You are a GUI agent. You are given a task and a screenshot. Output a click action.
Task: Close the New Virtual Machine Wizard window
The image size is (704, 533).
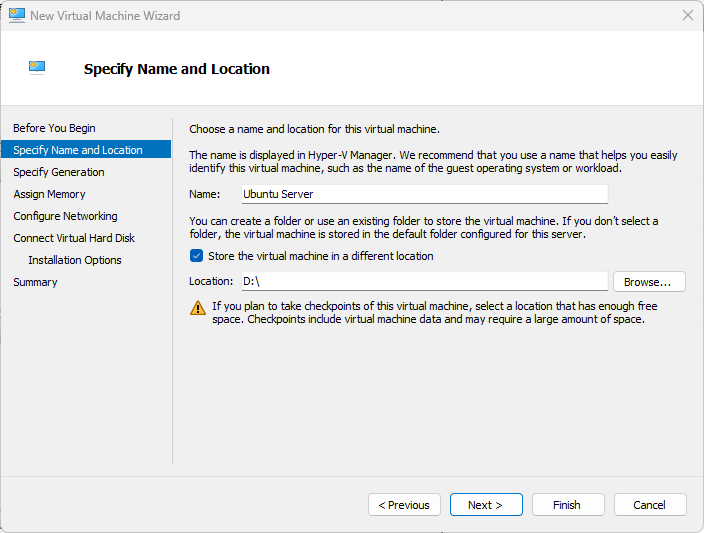pyautogui.click(x=687, y=15)
